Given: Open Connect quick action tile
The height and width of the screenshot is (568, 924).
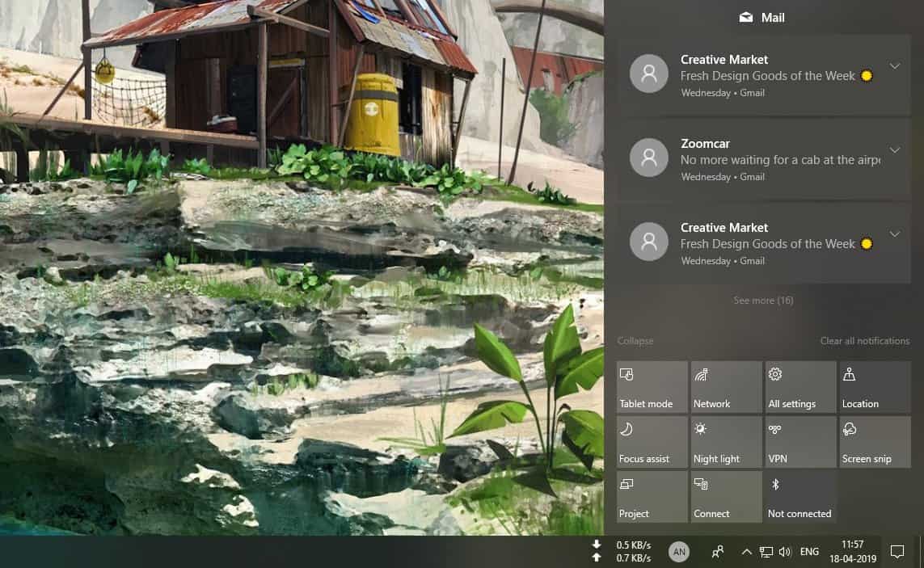Looking at the screenshot, I should coord(726,497).
